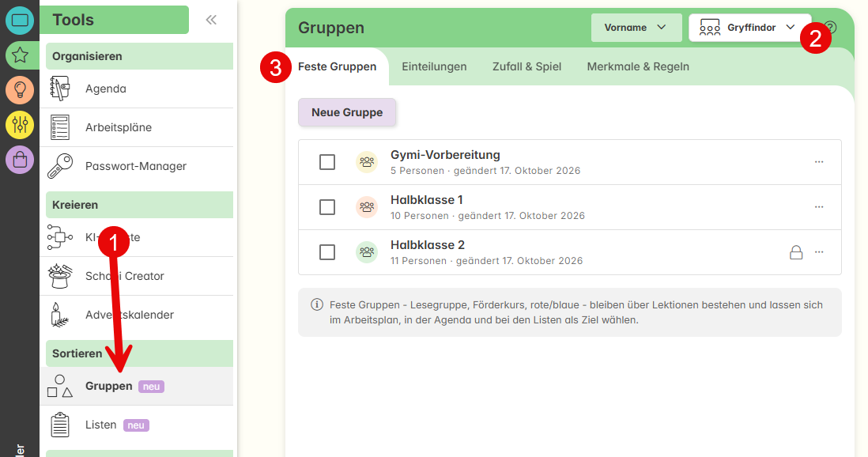
Task: Click the KI flowchart icon under Kreieren
Action: 60,237
